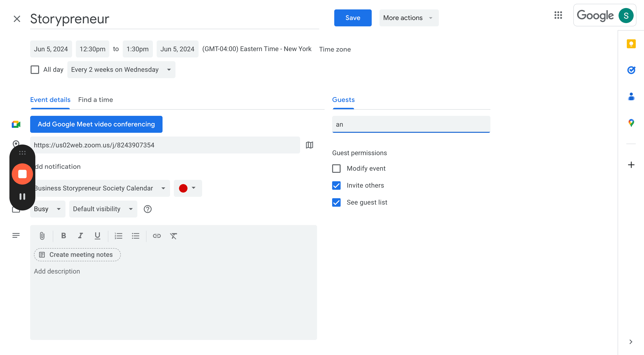This screenshot has width=644, height=355.
Task: Close the event editor with the X icon
Action: point(17,19)
